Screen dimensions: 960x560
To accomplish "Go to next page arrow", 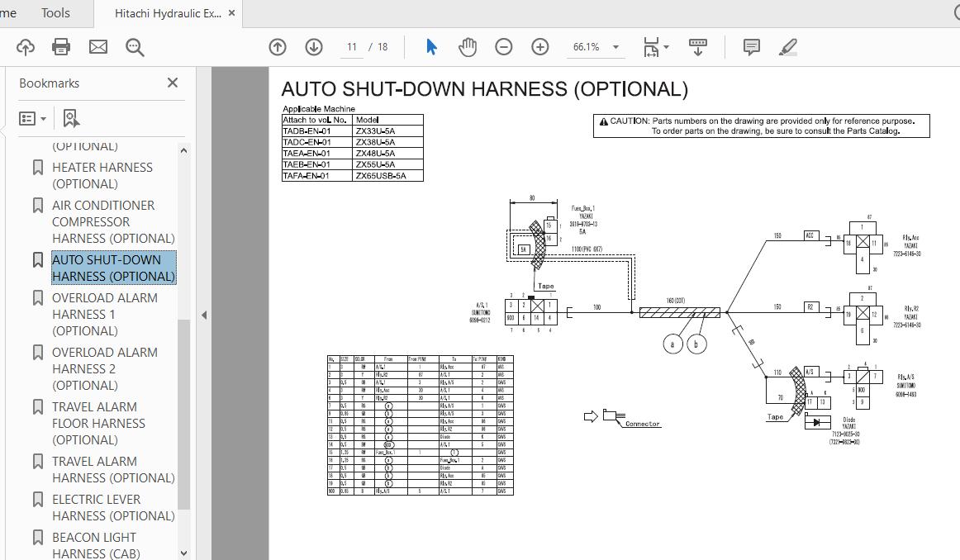I will [x=314, y=47].
